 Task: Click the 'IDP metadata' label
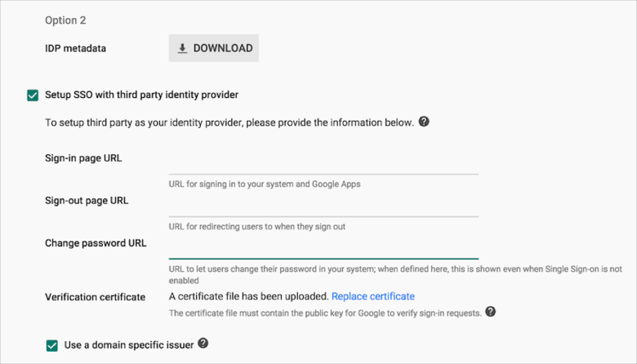pyautogui.click(x=75, y=48)
